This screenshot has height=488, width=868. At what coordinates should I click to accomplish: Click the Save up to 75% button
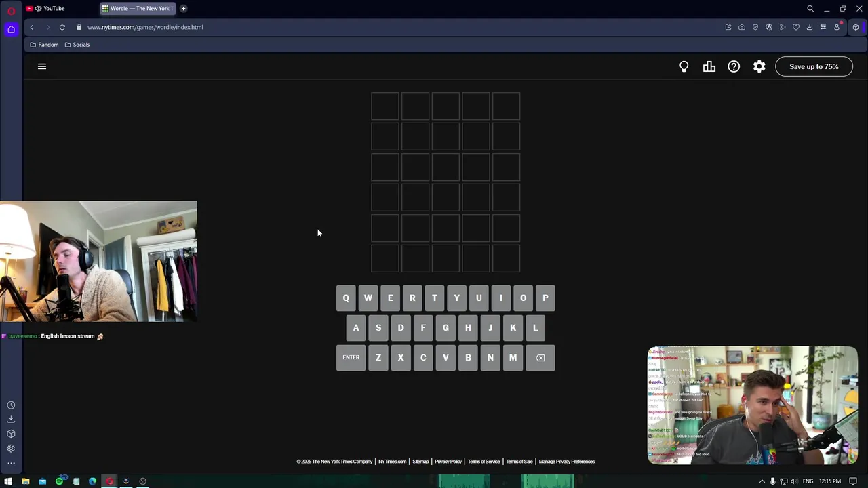coord(814,66)
